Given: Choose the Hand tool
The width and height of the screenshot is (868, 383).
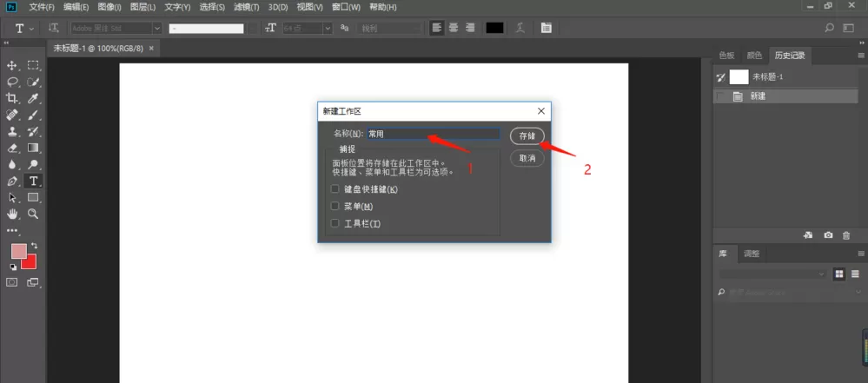Looking at the screenshot, I should pos(11,214).
